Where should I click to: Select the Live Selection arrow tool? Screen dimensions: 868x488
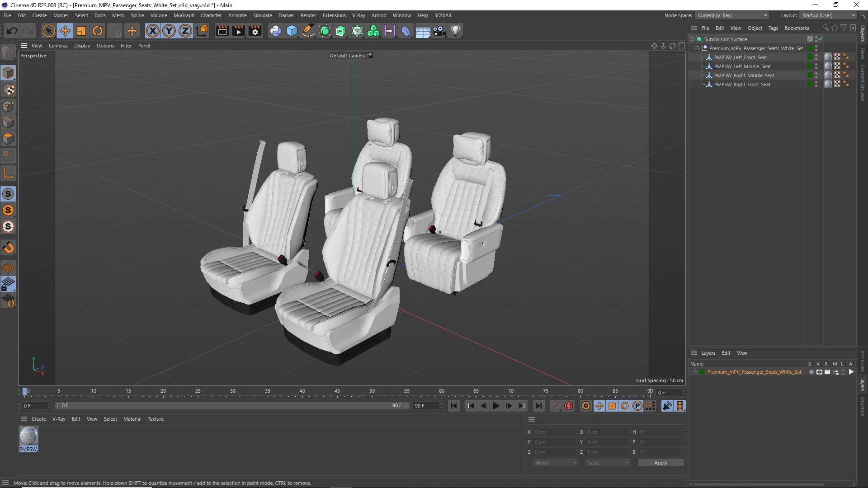click(x=48, y=31)
